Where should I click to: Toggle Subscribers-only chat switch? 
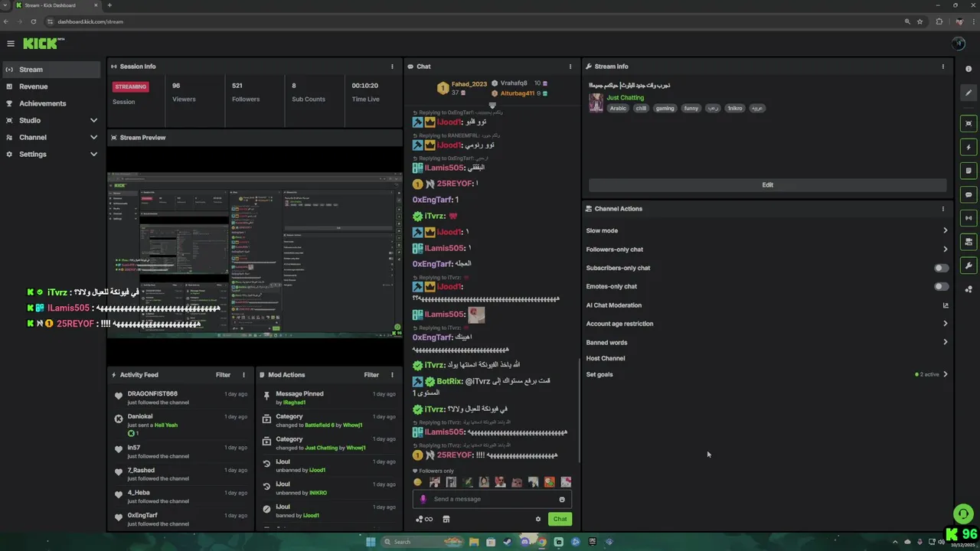pos(941,268)
